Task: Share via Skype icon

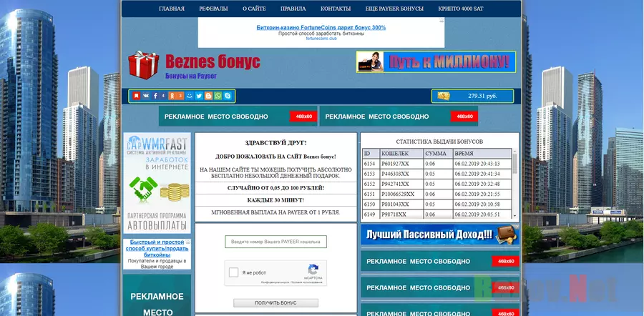Action: 227,96
